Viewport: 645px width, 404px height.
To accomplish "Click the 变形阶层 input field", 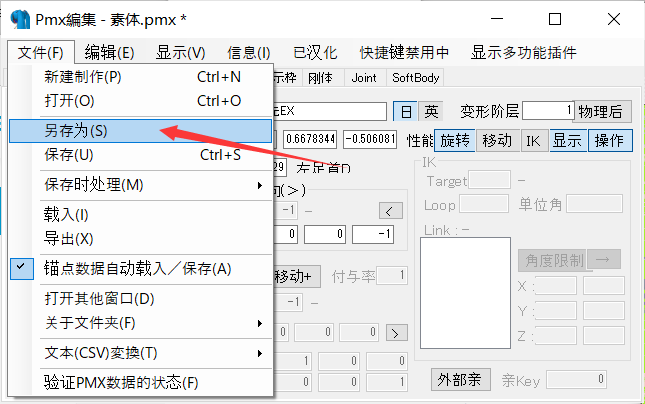I will 547,111.
